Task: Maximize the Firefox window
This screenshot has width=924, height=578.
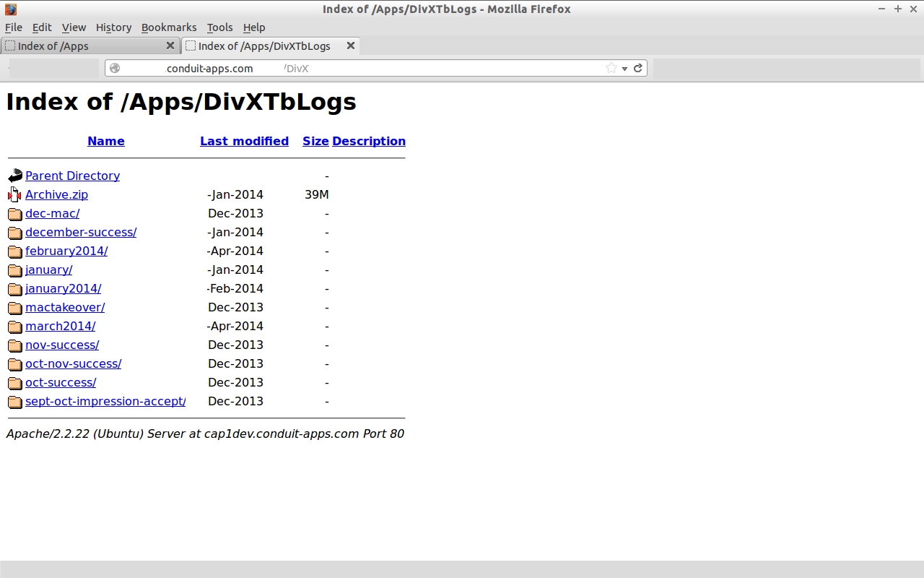Action: point(898,9)
